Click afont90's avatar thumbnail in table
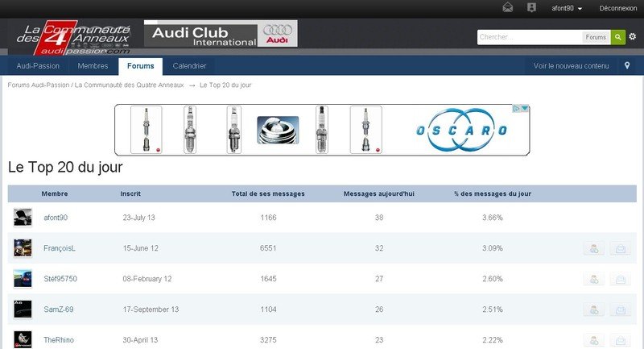The width and height of the screenshot is (644, 349). tap(23, 218)
